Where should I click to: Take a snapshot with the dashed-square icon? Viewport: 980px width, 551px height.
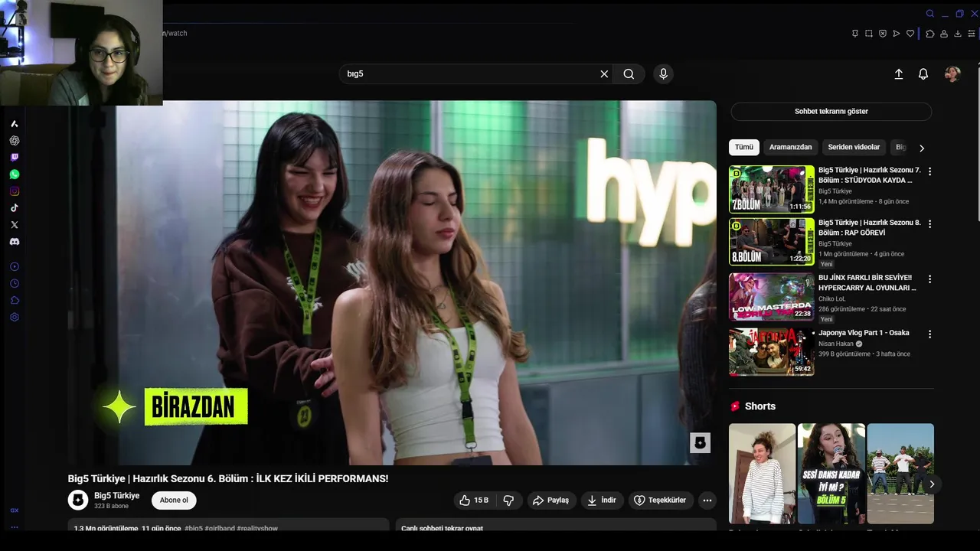click(868, 34)
